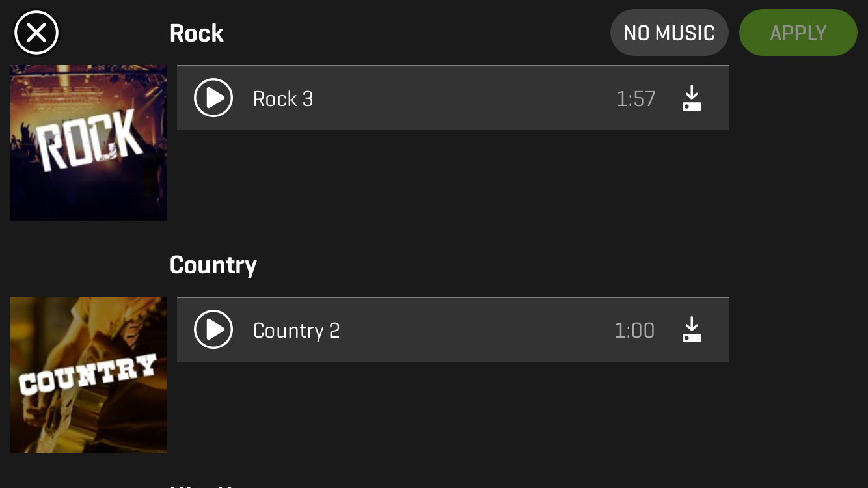Click the Rock genre heading
The image size is (868, 488).
tap(197, 33)
